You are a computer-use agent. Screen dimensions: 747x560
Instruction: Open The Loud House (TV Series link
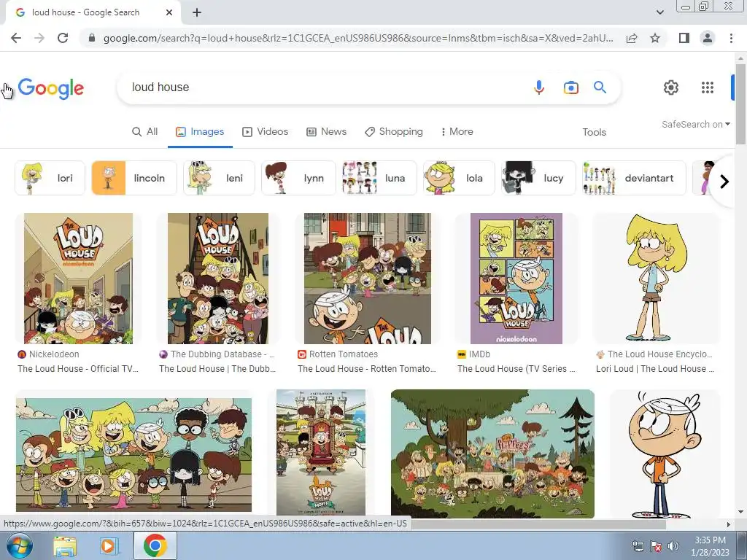pos(516,369)
